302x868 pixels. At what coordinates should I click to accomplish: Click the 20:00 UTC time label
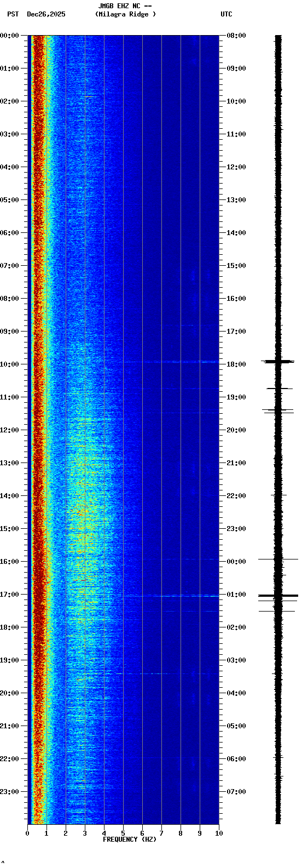coord(236,430)
